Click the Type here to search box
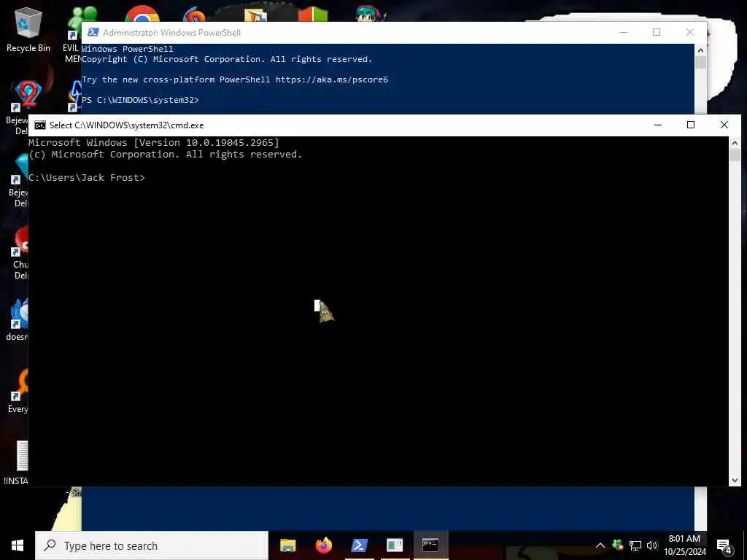747x560 pixels. [152, 545]
